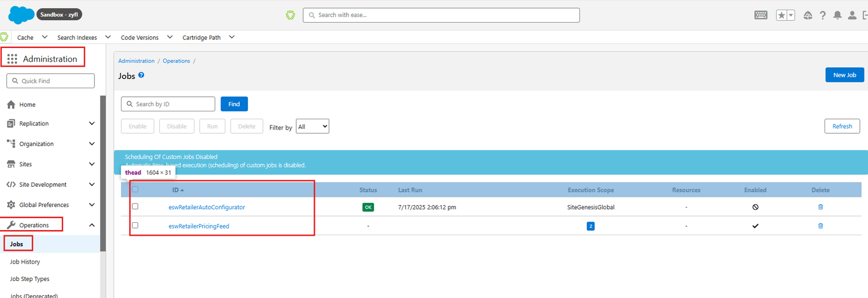Click the Delete button in toolbar

(247, 126)
